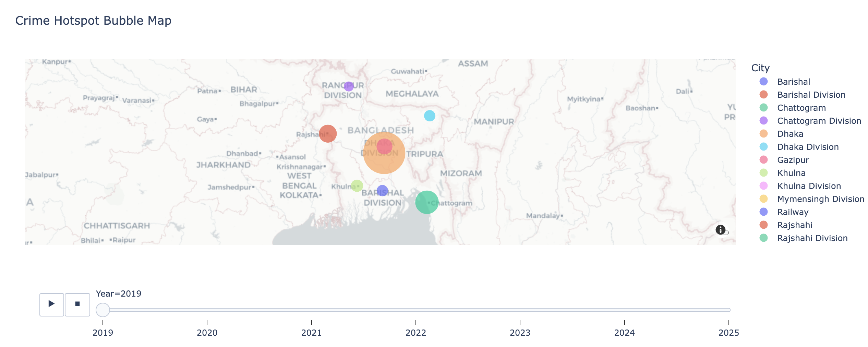Click the "Guwahati" map label
Viewport: 868px width, 347px height.
point(408,71)
